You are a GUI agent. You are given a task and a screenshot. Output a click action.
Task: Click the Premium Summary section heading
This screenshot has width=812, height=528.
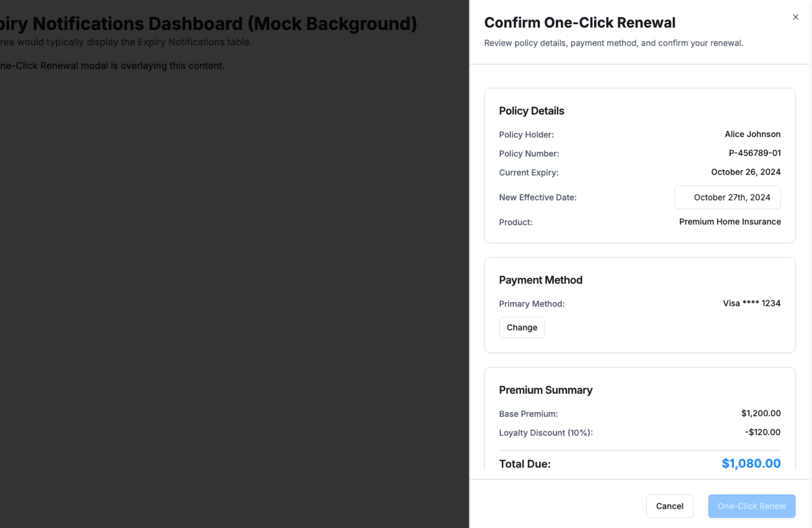pos(545,390)
